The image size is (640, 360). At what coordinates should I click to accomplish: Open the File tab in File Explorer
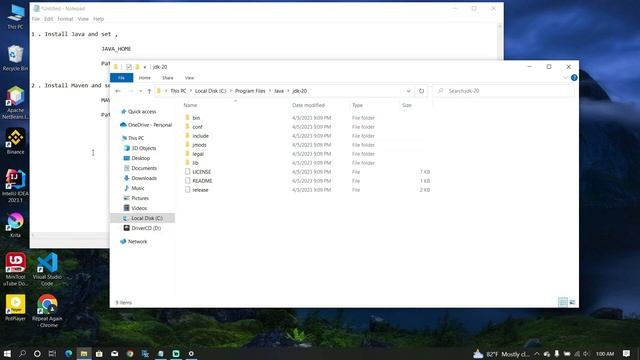point(121,78)
